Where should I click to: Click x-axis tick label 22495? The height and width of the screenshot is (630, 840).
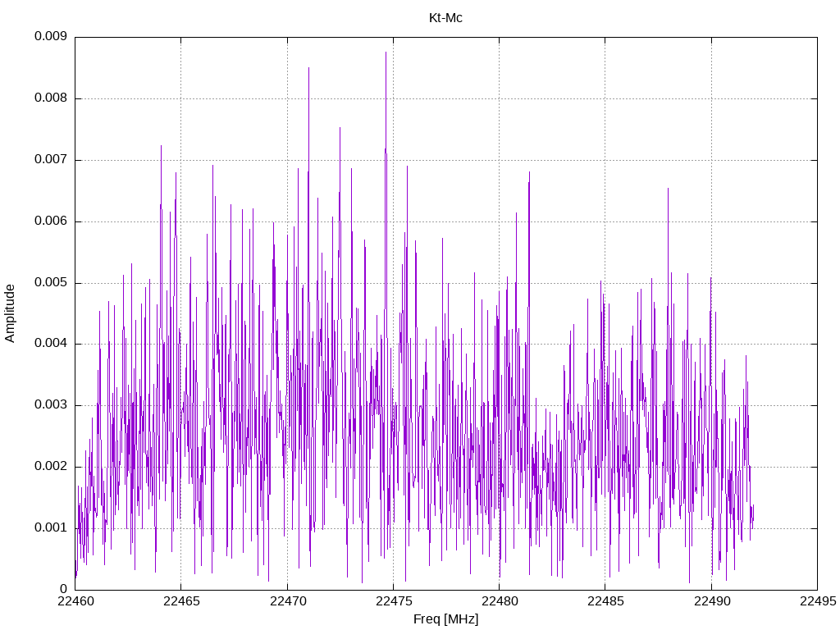(818, 601)
